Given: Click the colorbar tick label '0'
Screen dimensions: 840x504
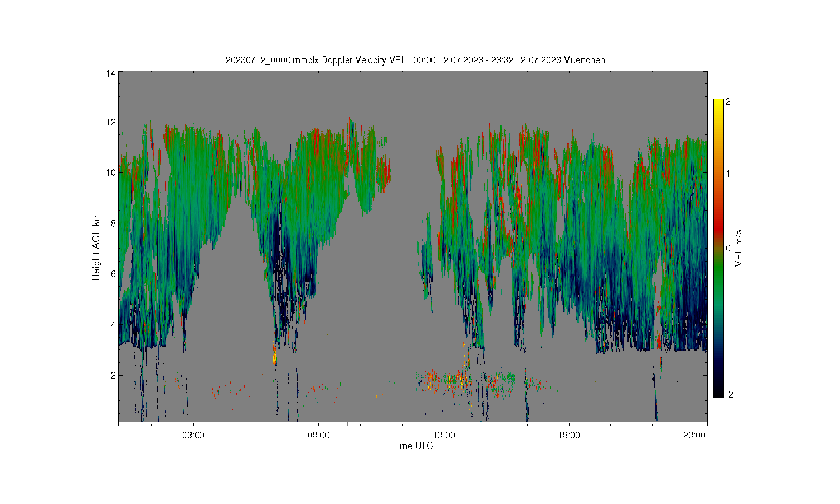Looking at the screenshot, I should [728, 248].
